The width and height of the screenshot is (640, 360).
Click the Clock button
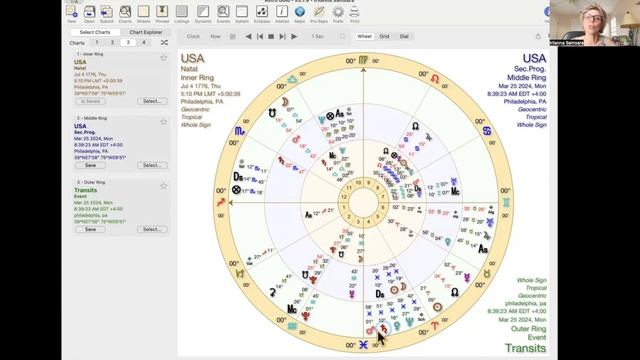(193, 36)
